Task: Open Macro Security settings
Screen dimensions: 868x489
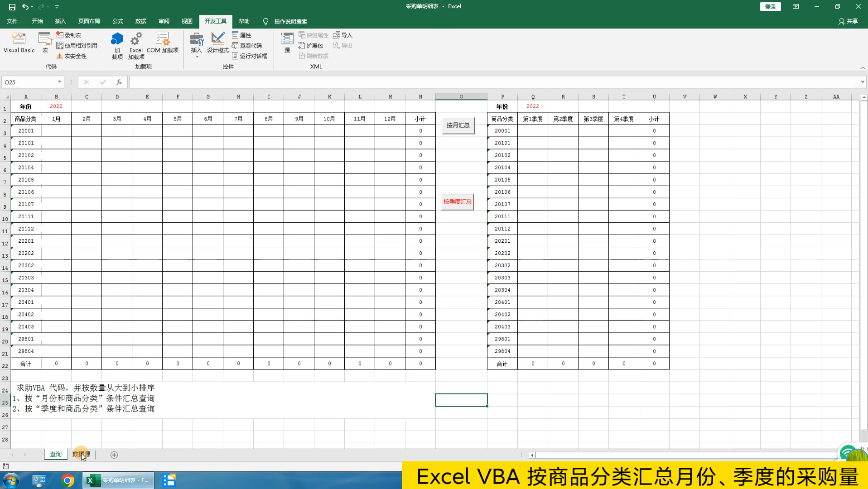Action: tap(72, 56)
